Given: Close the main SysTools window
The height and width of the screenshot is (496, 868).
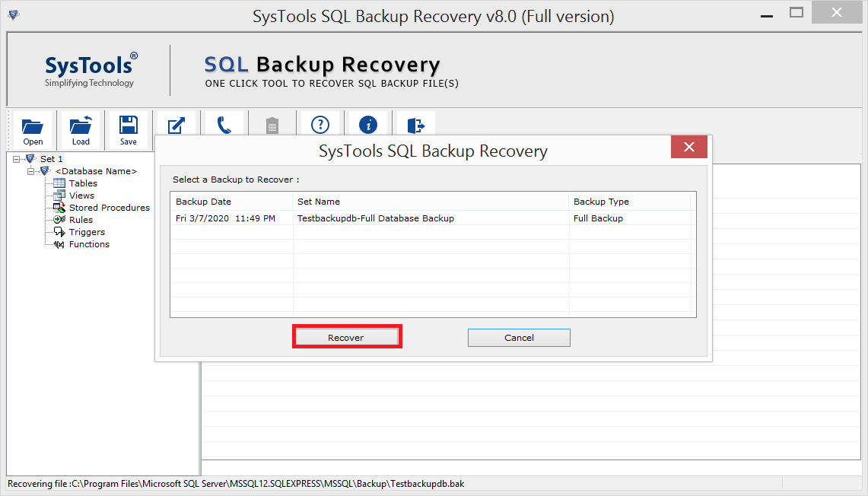Looking at the screenshot, I should pyautogui.click(x=837, y=12).
